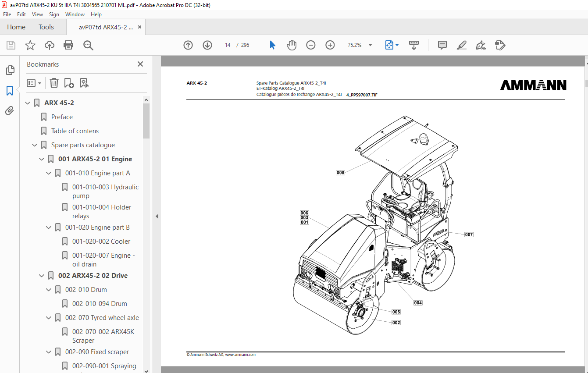Click part label 004 in diagram
The height and width of the screenshot is (373, 588).
point(418,303)
